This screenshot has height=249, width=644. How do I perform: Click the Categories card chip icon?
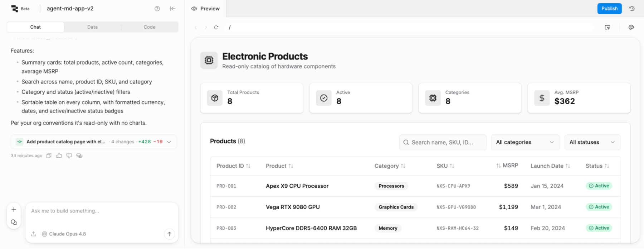433,98
